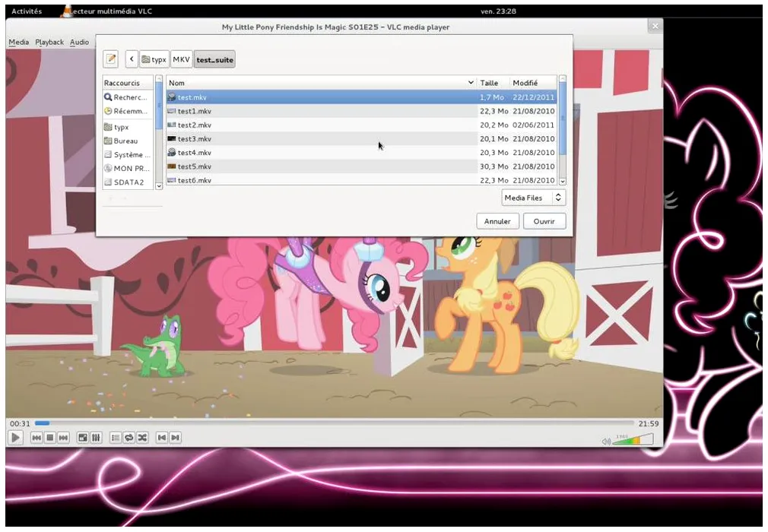Viewport: 768px width, 532px height.
Task: Click the back arrow in the path bar
Action: [132, 59]
